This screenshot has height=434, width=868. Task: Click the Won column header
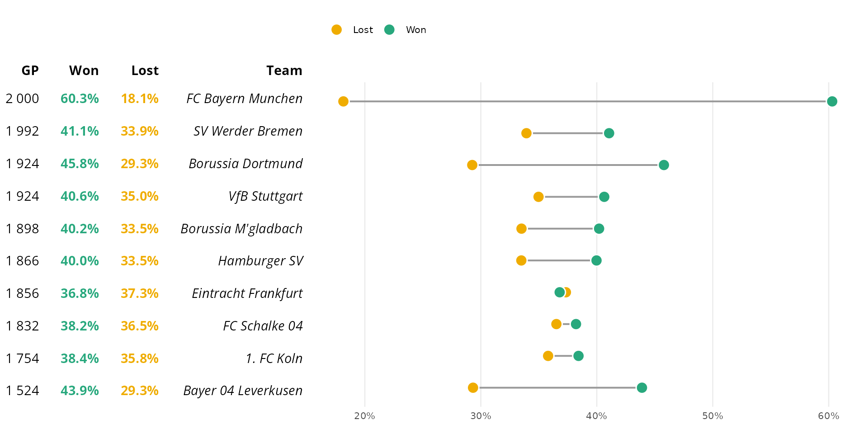pos(84,71)
